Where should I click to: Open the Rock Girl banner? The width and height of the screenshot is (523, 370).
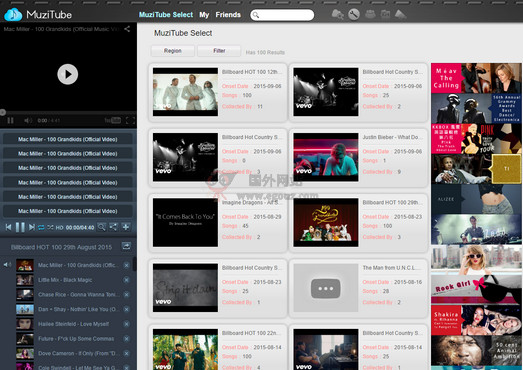pos(476,290)
